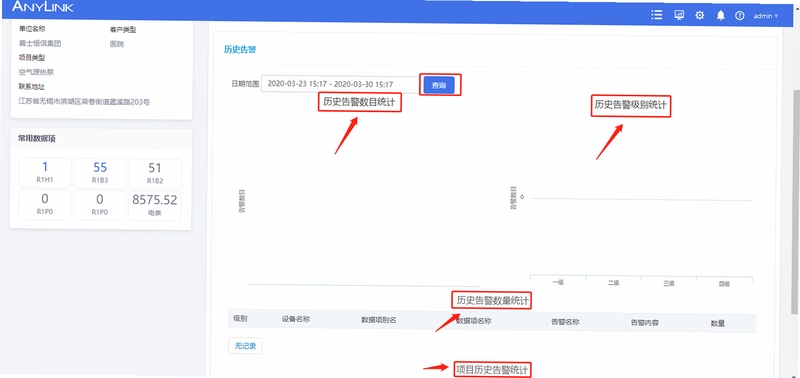Screen dimensions: 800x378
Task: Click the 设备名称 column header
Action: (296, 319)
